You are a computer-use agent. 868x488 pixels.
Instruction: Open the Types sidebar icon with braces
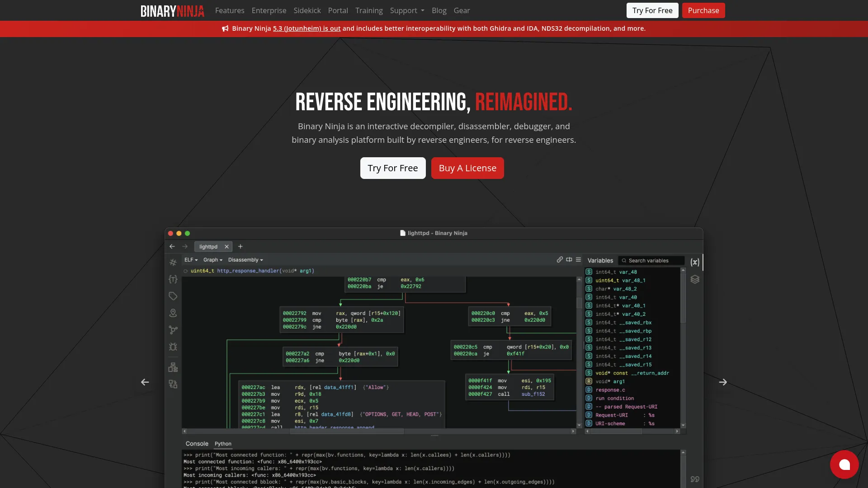tap(173, 279)
